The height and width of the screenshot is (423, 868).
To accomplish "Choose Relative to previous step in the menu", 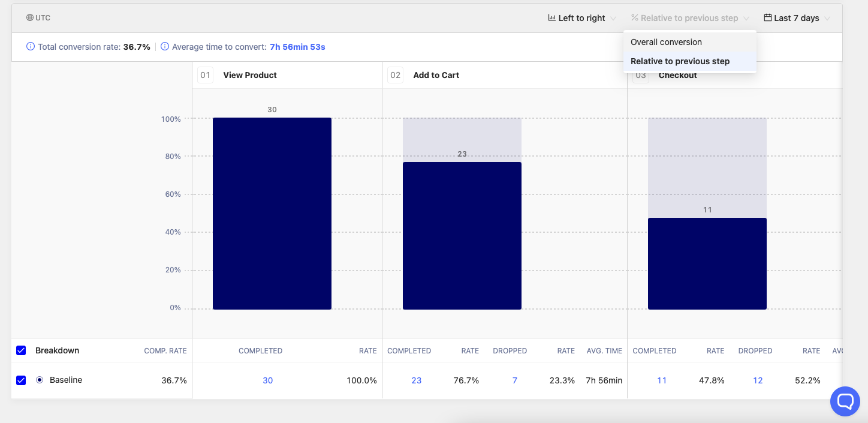I will [x=680, y=61].
